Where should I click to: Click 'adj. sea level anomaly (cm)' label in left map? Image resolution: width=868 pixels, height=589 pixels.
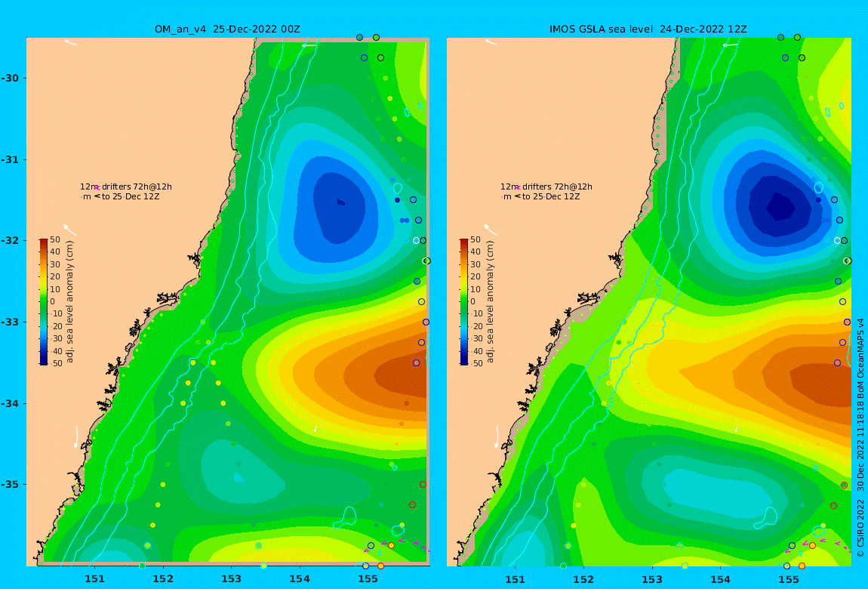click(x=69, y=302)
